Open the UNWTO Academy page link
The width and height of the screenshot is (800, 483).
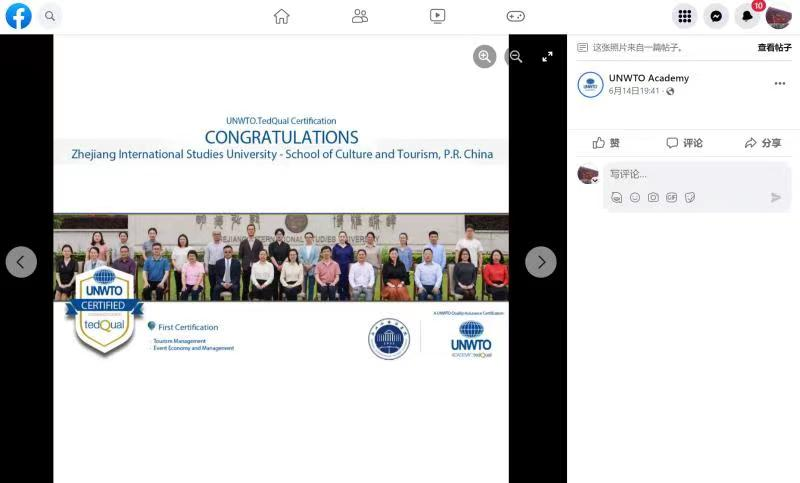[648, 78]
